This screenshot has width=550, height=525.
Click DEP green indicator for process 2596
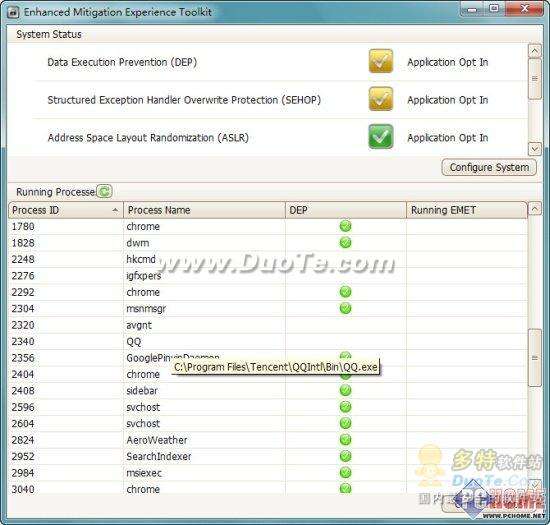click(x=346, y=407)
